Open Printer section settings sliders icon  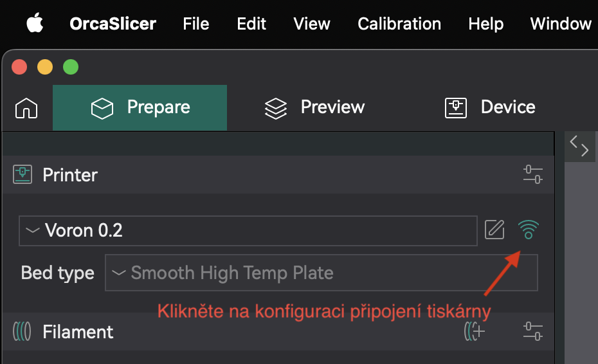click(533, 174)
